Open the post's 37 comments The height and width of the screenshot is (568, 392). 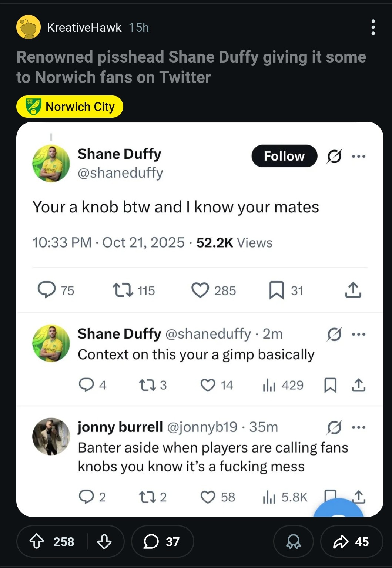[162, 542]
